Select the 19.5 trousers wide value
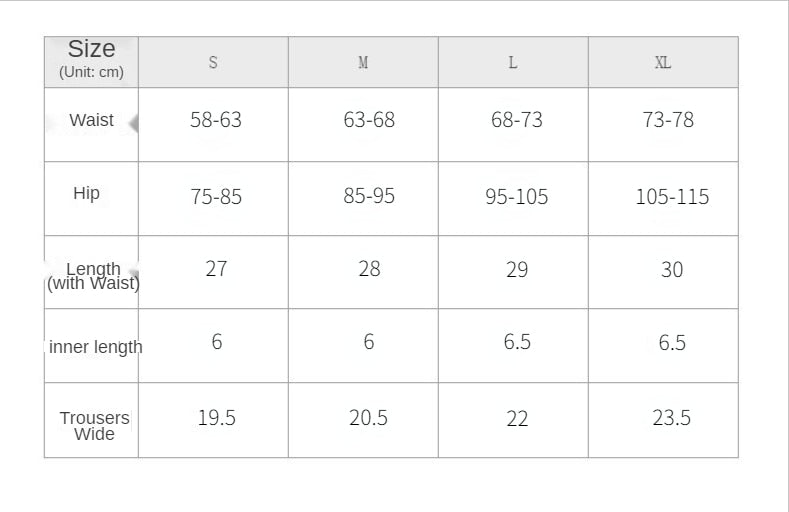Screen dimensions: 789x512 [x=216, y=418]
